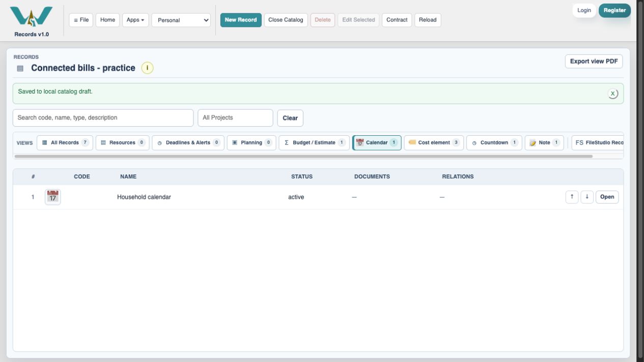The width and height of the screenshot is (644, 362).
Task: Export view as PDF
Action: pyautogui.click(x=594, y=62)
